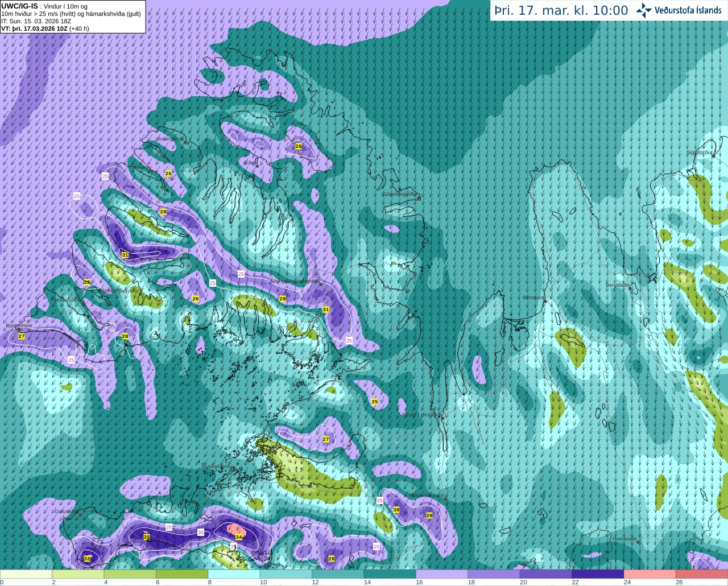The width and height of the screenshot is (728, 586).
Task: Select the olive green 6–8 legend swatch
Action: (x=182, y=574)
